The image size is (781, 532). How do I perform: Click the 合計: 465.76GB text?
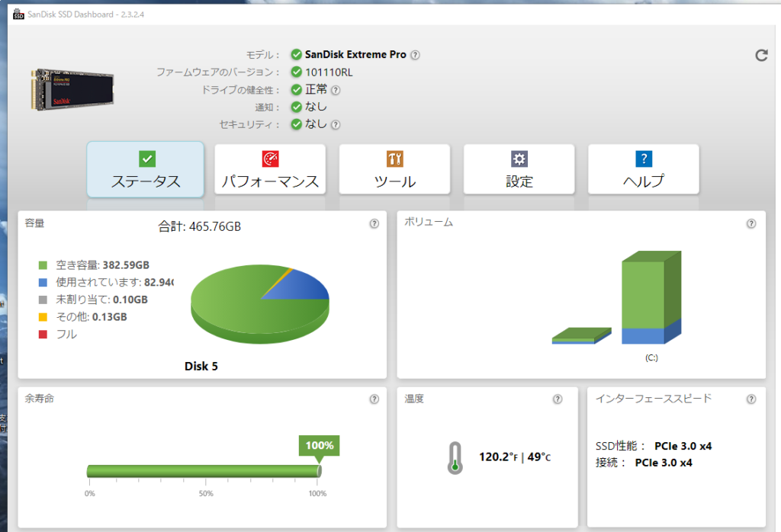pos(199,227)
